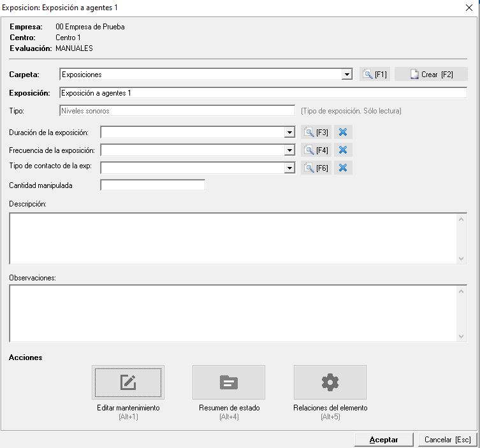Click inside the Observaciones text area

pos(233,313)
